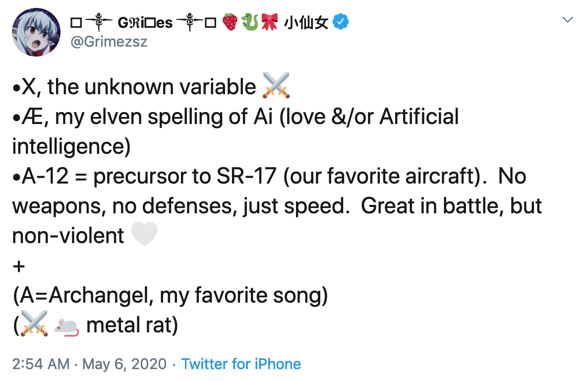Image resolution: width=588 pixels, height=381 pixels.
Task: Click the crossed swords emoji after variable
Action: pyautogui.click(x=276, y=86)
